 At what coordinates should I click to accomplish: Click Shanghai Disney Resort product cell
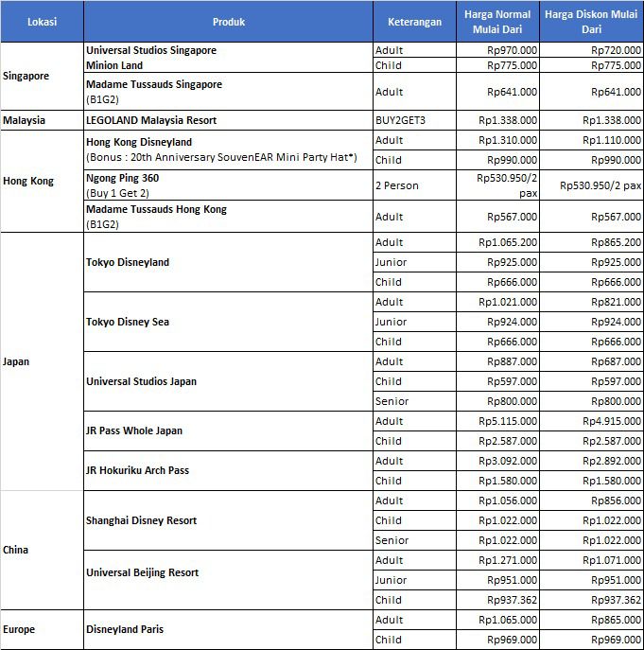(x=228, y=520)
